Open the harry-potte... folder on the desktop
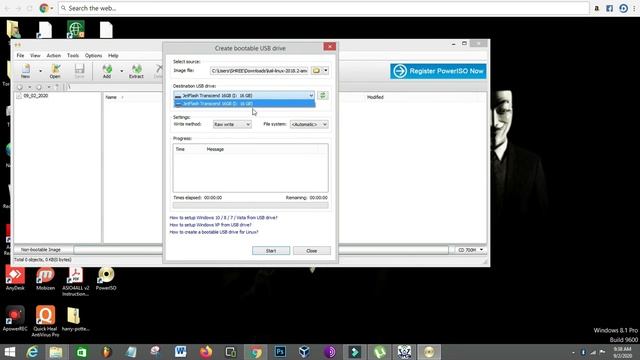The image size is (640, 360). pos(76,319)
